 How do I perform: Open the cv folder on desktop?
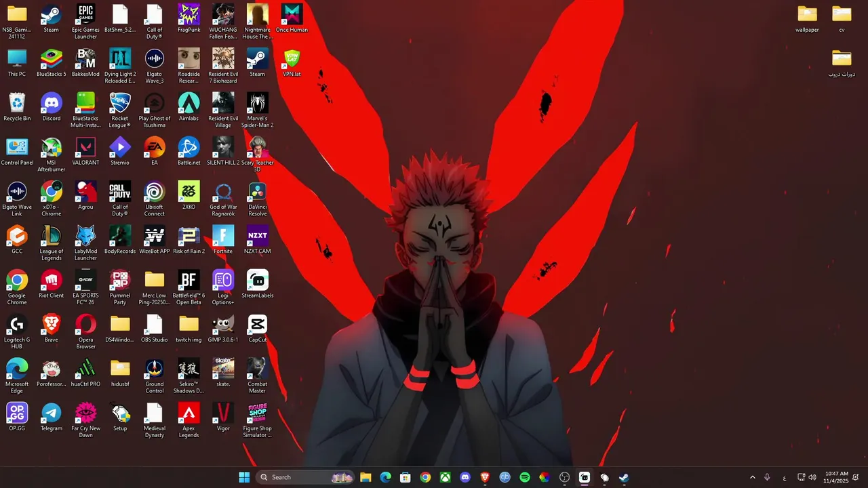pyautogui.click(x=842, y=18)
